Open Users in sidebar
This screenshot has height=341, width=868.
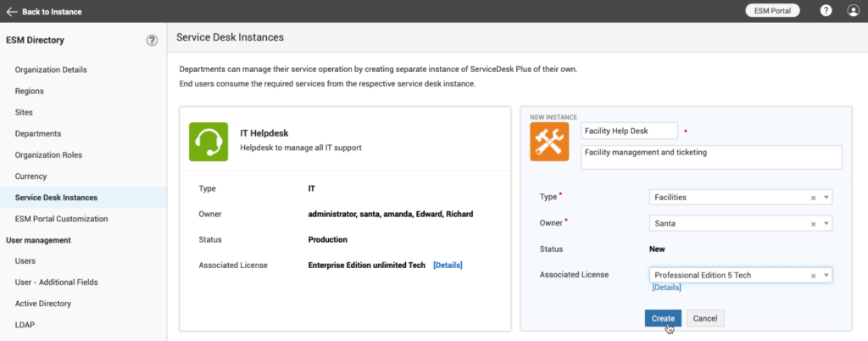pos(25,260)
